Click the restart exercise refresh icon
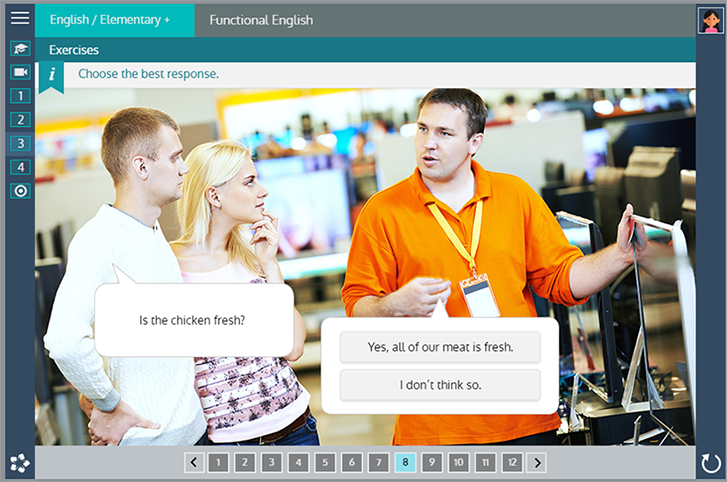The height and width of the screenshot is (482, 727). 710,462
